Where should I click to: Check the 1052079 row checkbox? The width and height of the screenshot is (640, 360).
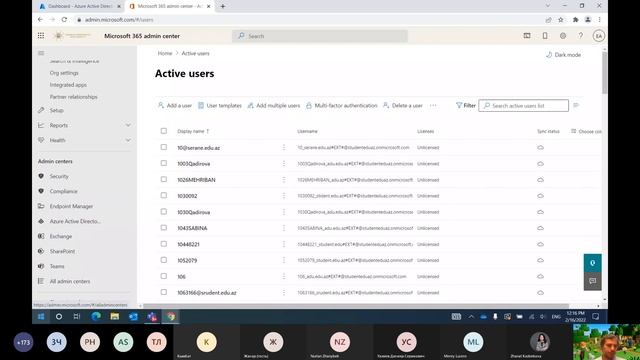[164, 260]
